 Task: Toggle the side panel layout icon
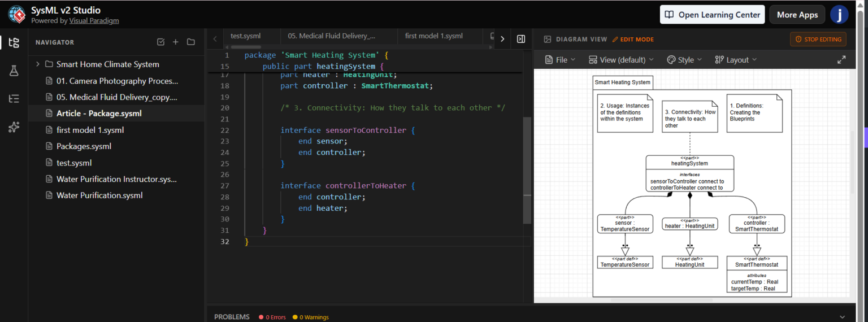521,39
